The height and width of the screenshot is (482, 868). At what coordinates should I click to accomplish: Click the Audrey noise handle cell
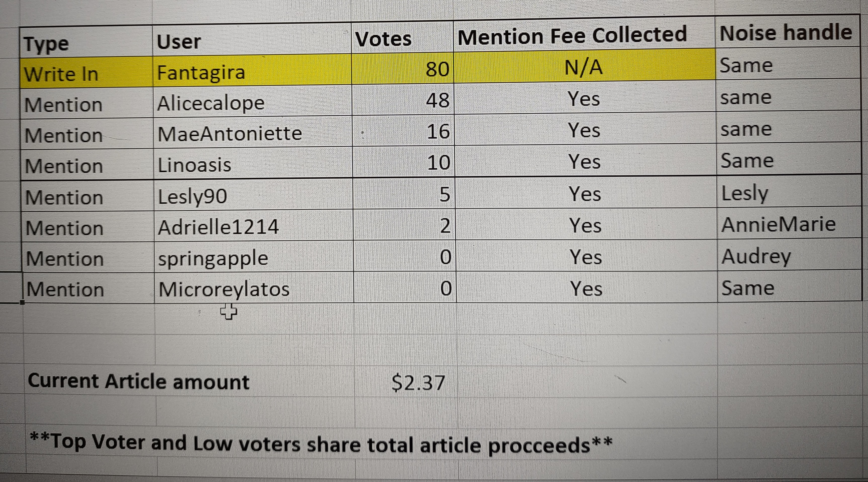[789, 255]
